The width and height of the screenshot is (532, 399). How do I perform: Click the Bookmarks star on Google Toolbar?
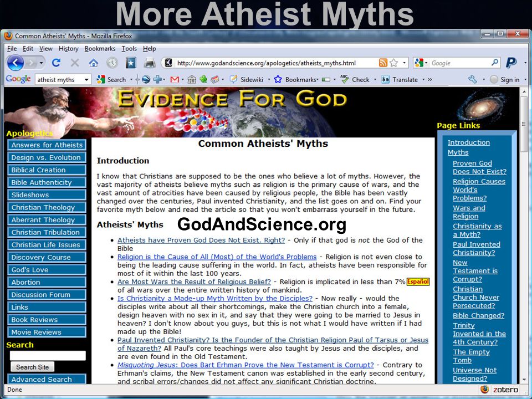(278, 79)
